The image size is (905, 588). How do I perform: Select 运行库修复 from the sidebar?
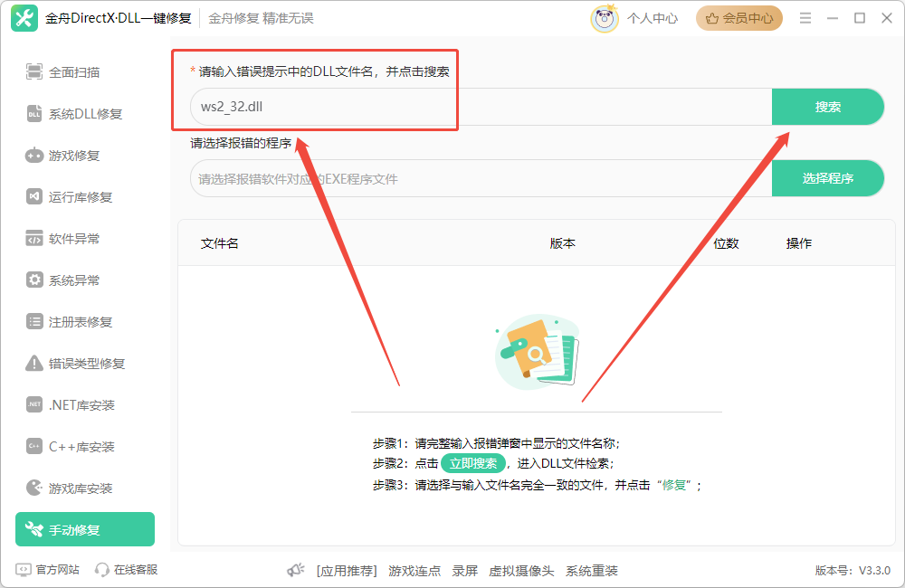click(85, 197)
